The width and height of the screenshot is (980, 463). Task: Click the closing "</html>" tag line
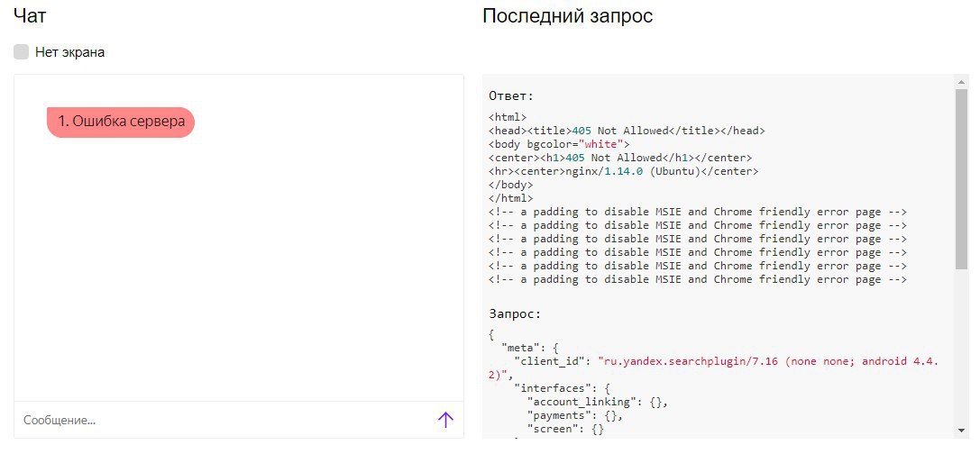point(510,199)
